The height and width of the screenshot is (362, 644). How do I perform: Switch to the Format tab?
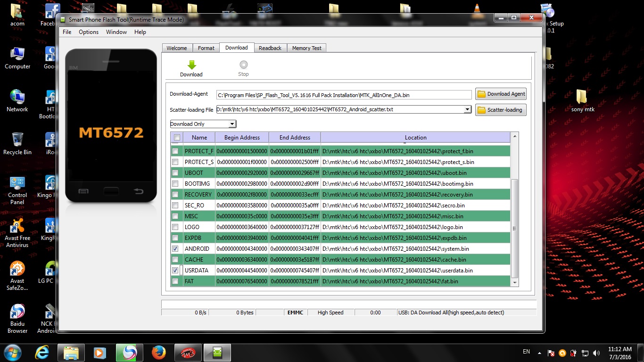pos(206,48)
